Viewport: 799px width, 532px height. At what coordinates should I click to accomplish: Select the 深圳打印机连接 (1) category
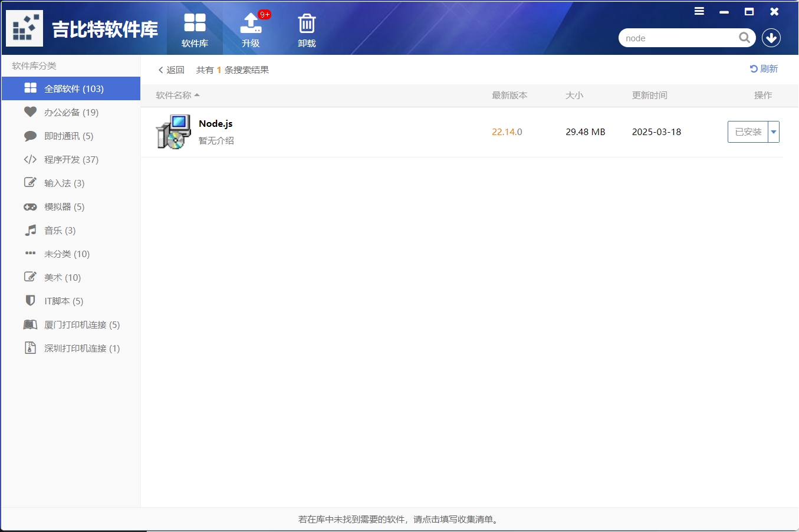click(81, 349)
